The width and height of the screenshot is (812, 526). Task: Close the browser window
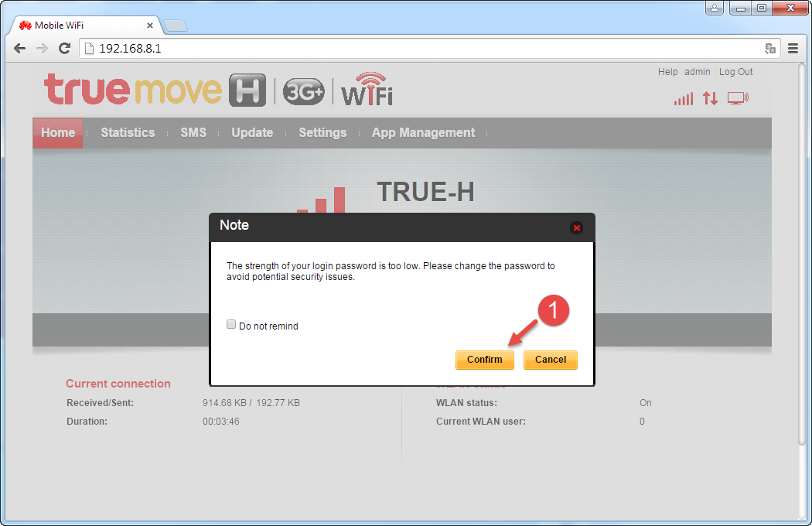click(790, 8)
